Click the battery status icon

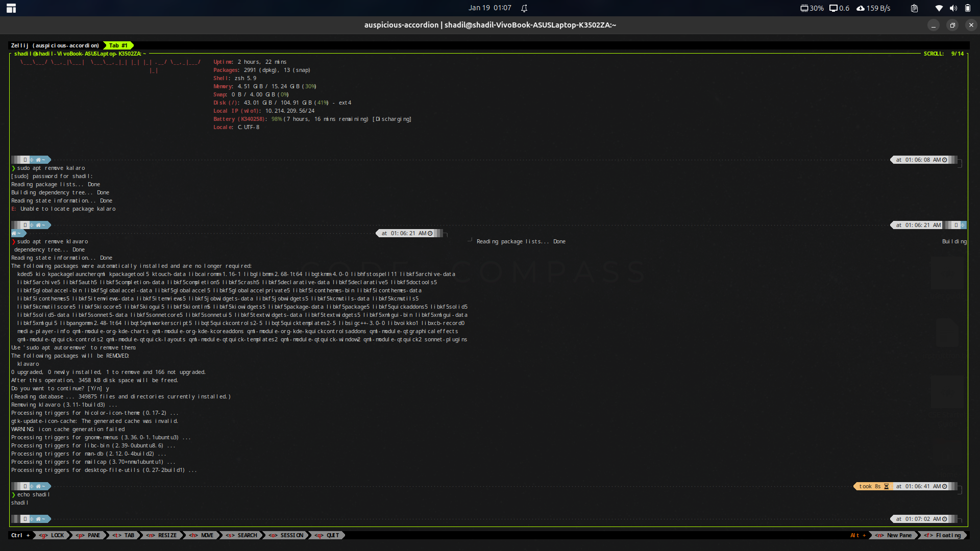tap(967, 8)
